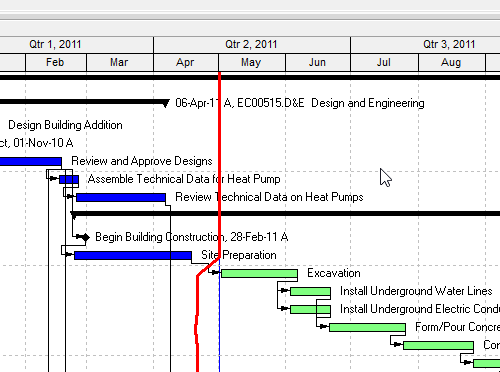Click the Jul month header
Viewport: 500px width, 372px height.
[384, 62]
